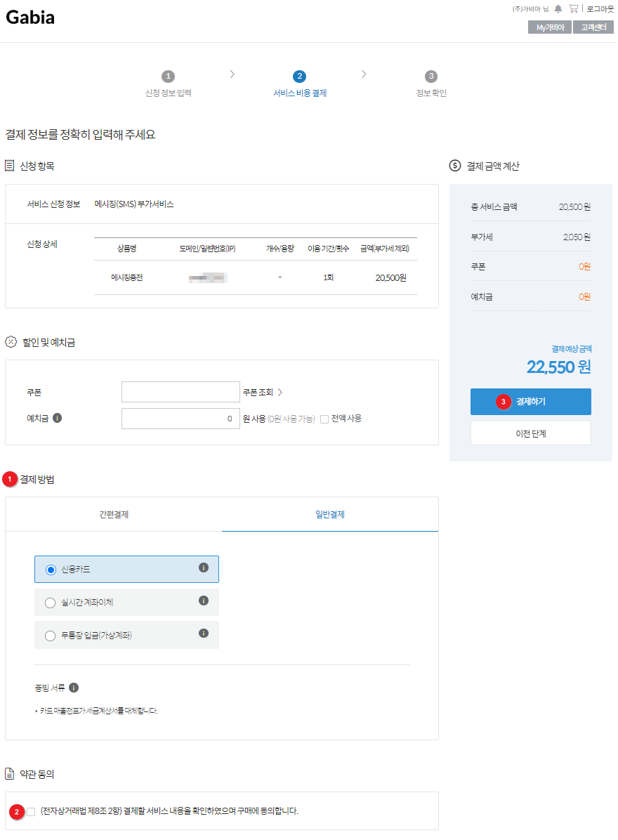
Task: Switch to the 일반결제 tab
Action: [x=330, y=514]
